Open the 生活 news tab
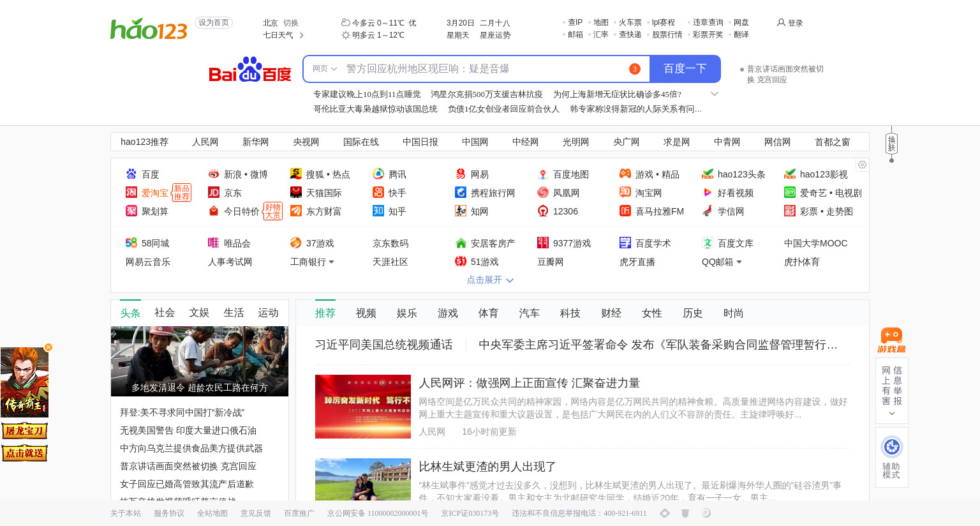980x526 pixels. coord(234,313)
